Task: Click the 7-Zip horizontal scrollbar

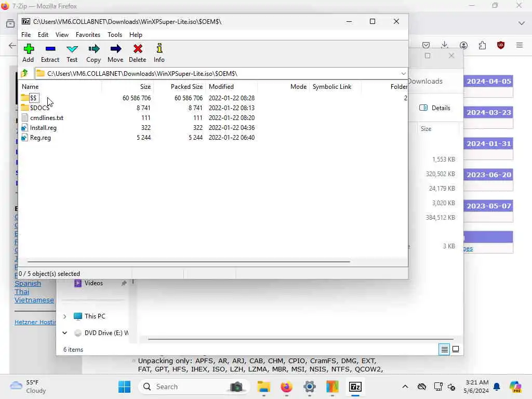Action: [188, 262]
